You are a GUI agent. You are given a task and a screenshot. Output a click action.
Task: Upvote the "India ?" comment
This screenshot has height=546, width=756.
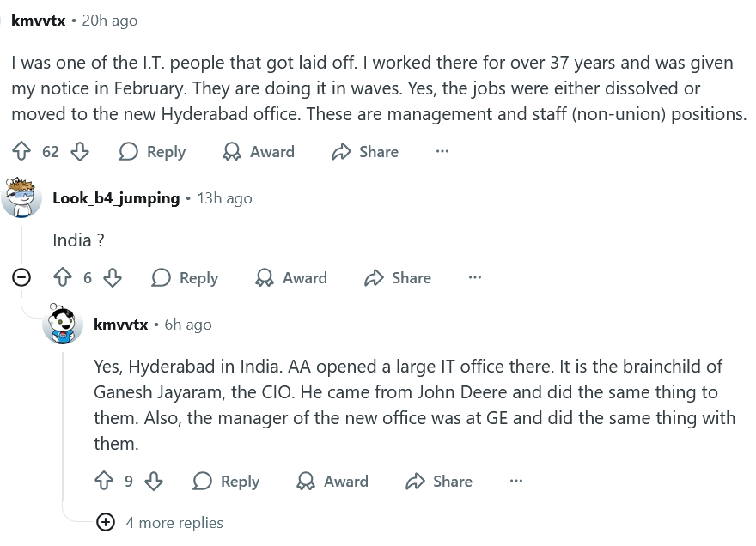click(x=64, y=278)
